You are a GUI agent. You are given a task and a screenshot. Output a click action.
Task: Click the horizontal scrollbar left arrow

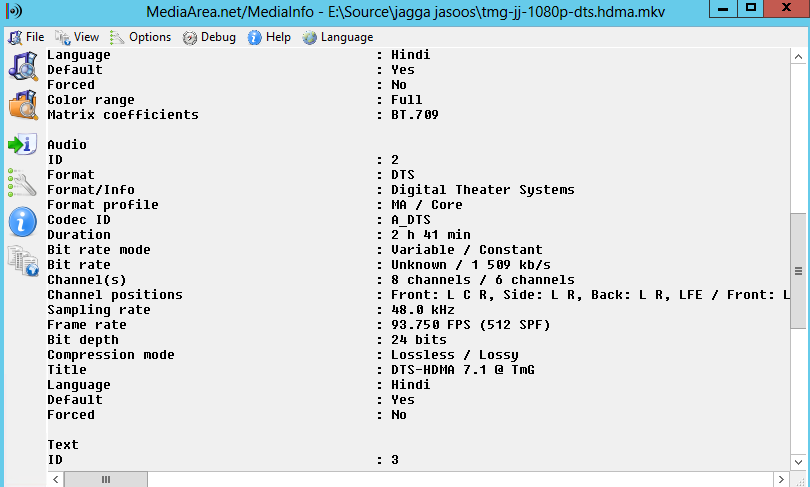click(54, 480)
